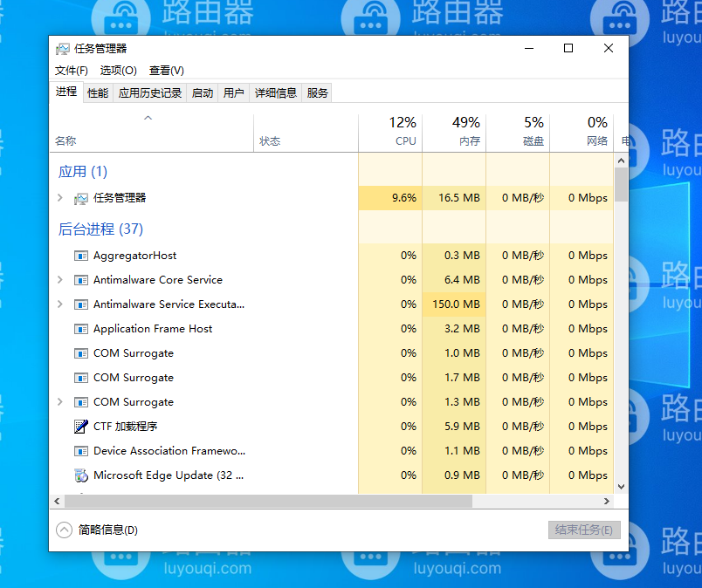Click the 6.4 MB memory value

[x=462, y=280]
